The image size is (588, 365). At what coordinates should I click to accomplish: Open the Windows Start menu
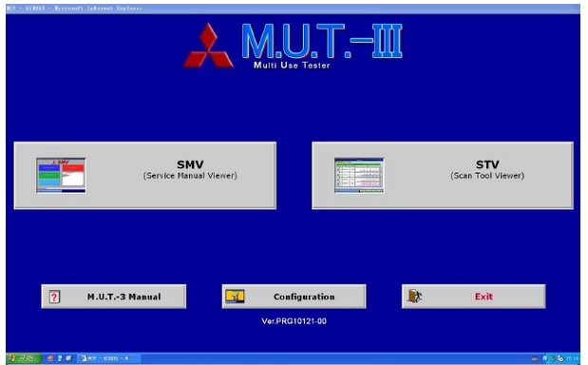[x=23, y=358]
